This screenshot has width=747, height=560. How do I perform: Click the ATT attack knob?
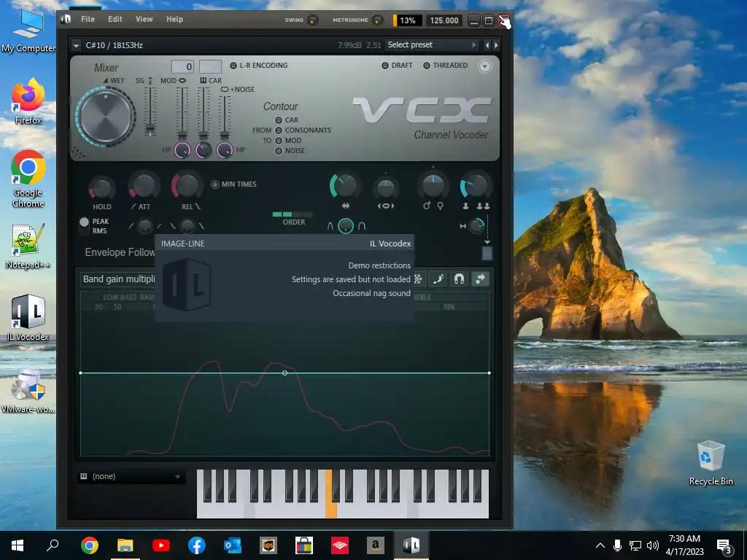[144, 186]
